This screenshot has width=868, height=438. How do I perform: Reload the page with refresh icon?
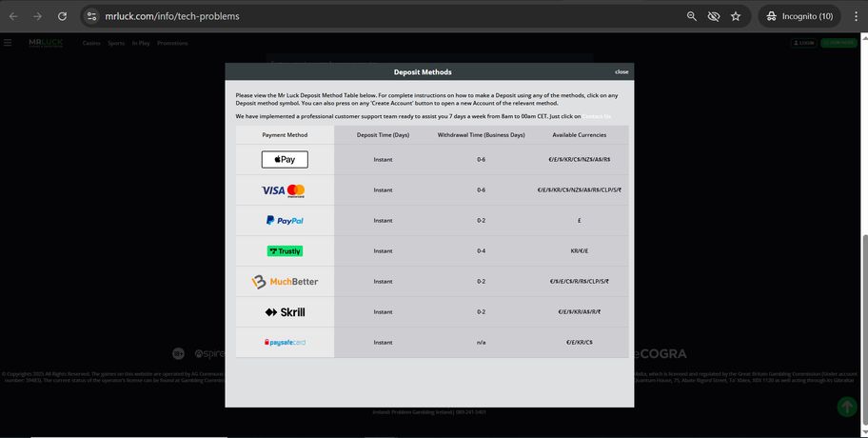pyautogui.click(x=63, y=16)
